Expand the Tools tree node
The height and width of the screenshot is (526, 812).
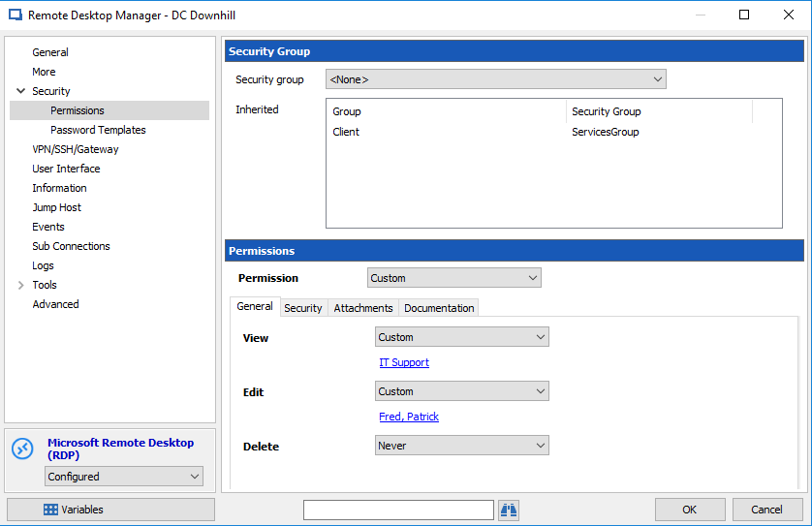pos(20,285)
